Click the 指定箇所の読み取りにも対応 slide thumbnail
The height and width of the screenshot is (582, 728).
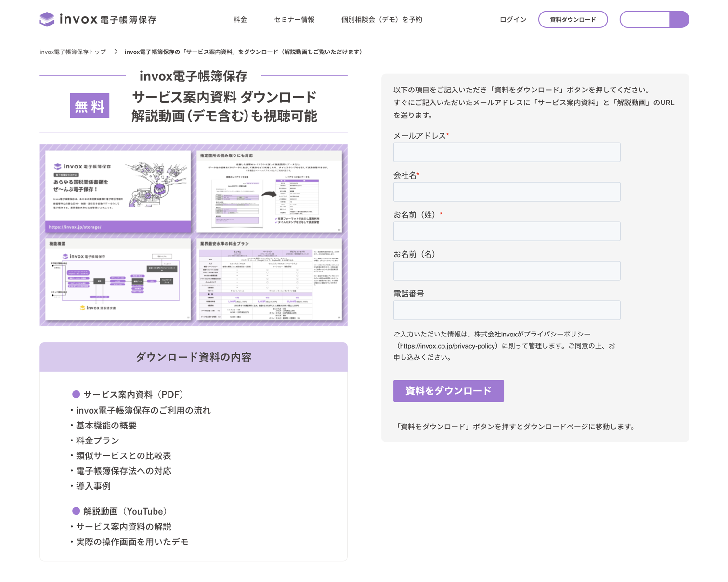point(270,191)
